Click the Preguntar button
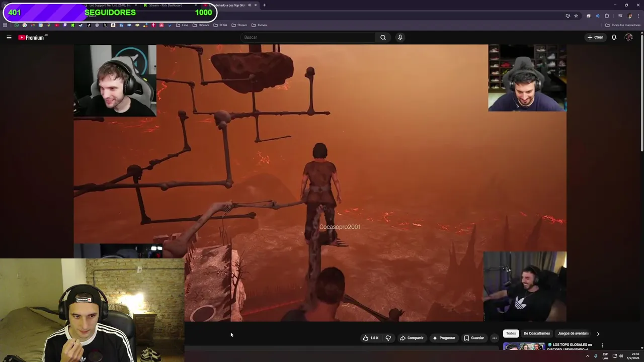This screenshot has height=362, width=644. point(444,338)
